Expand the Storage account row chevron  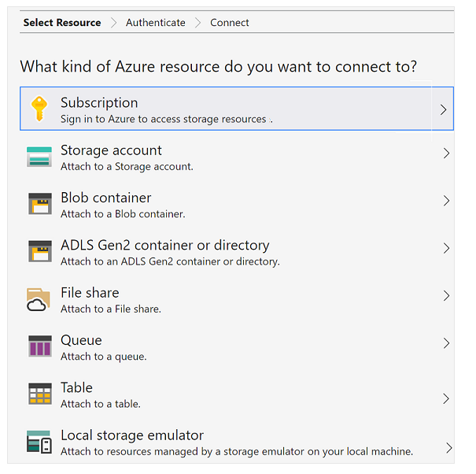point(446,154)
